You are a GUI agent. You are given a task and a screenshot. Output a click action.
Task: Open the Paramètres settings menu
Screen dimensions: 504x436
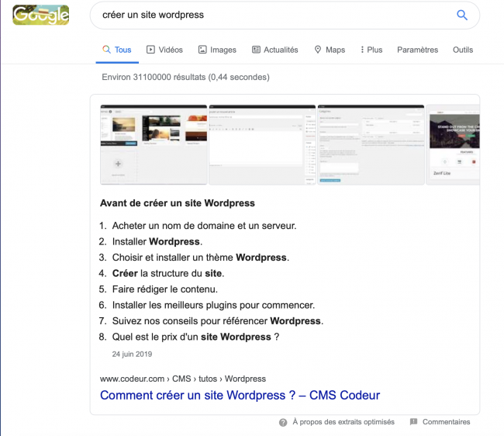coord(417,50)
